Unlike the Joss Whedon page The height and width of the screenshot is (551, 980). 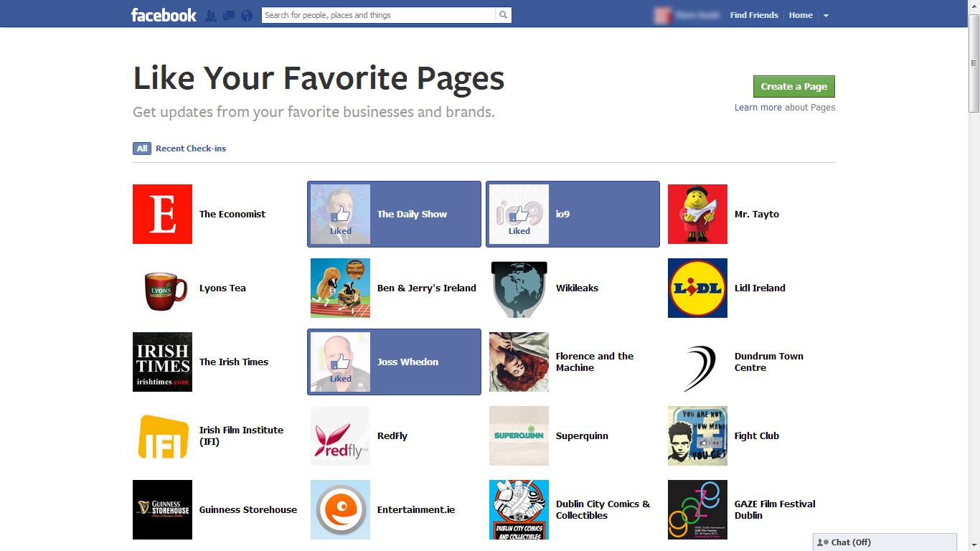tap(341, 362)
